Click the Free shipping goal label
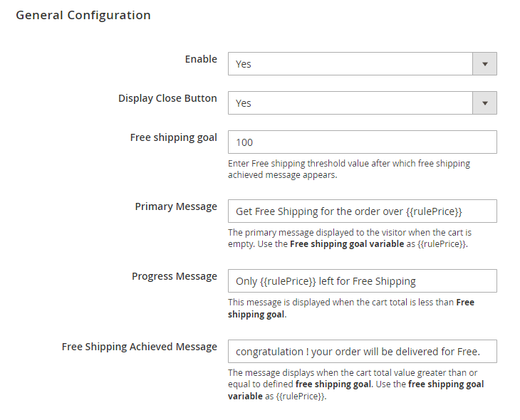 coord(173,137)
